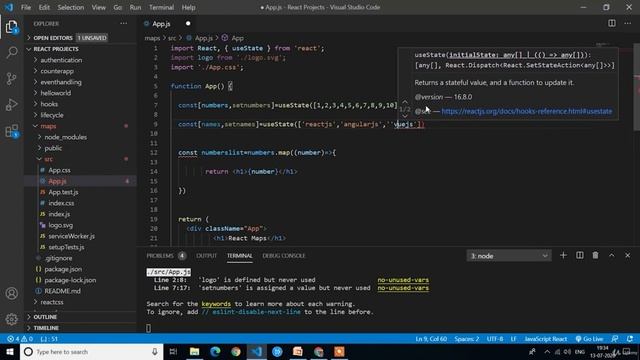
Task: Expand the Open Editors section
Action: [80, 38]
